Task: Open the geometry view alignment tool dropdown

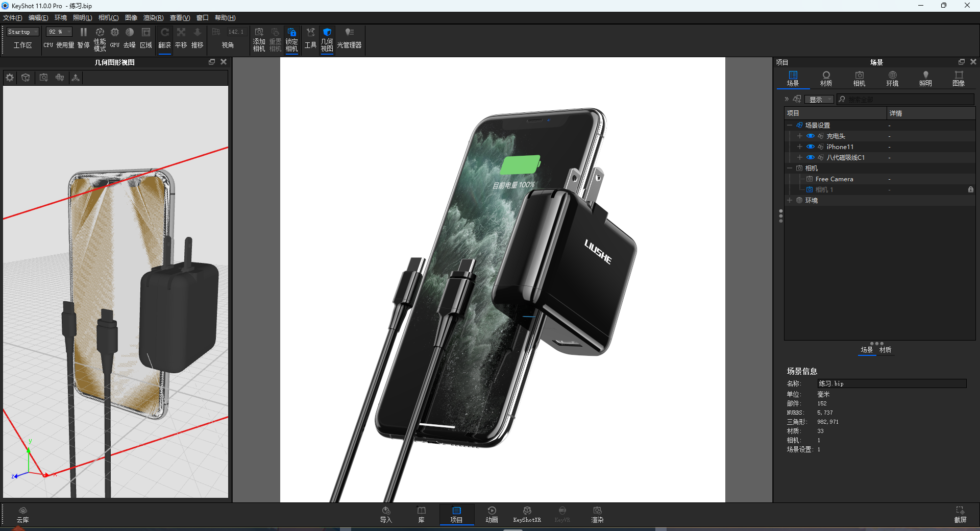Action: pyautogui.click(x=60, y=78)
